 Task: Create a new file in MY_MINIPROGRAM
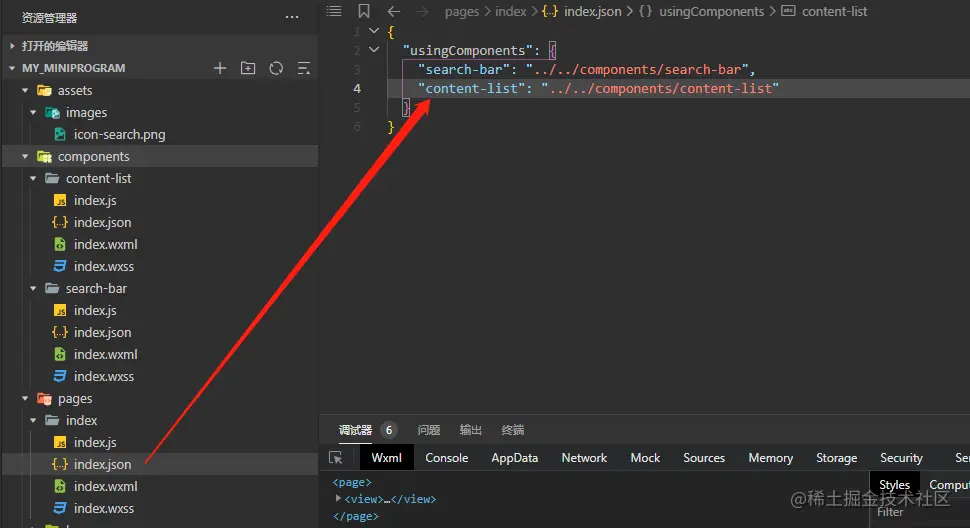click(x=220, y=68)
